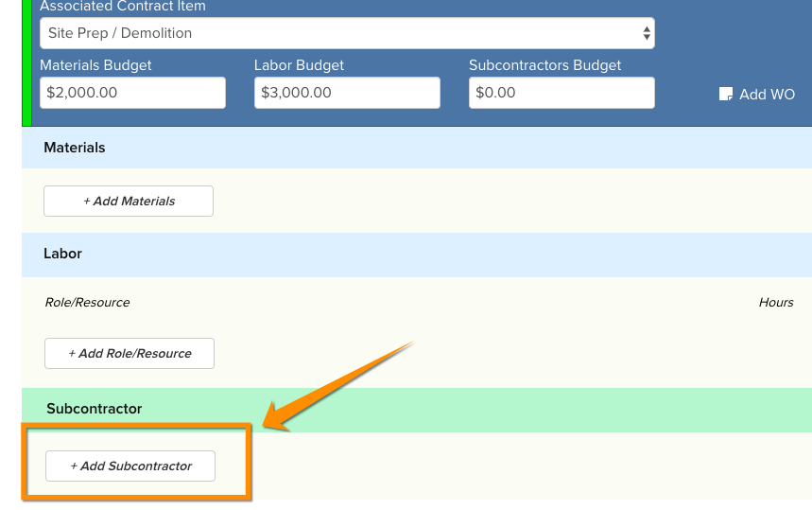Screen dimensions: 812x510
Task: Click the Add WO note icon
Action: (x=726, y=94)
